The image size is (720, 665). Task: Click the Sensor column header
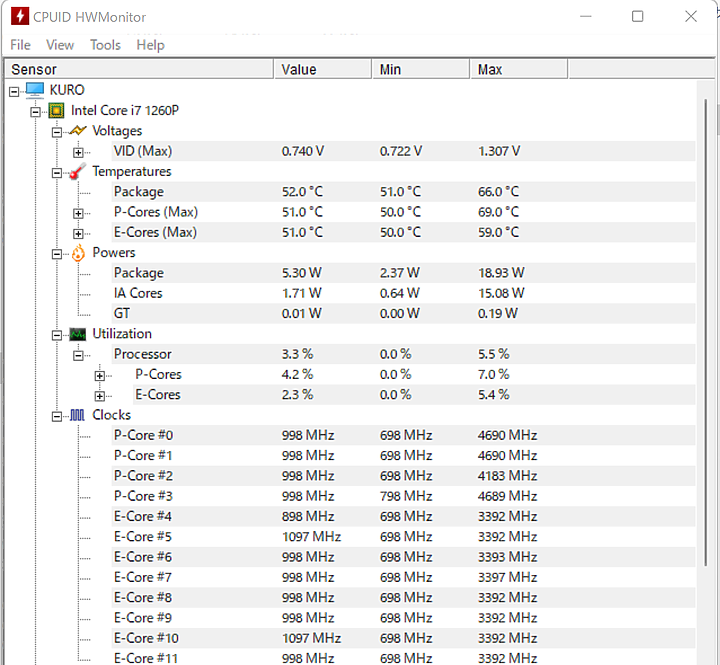139,69
